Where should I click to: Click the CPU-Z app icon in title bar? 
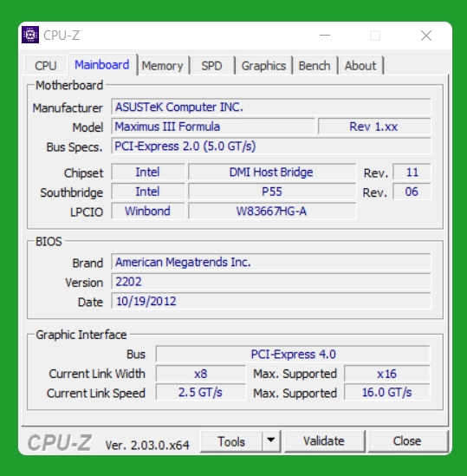point(30,35)
